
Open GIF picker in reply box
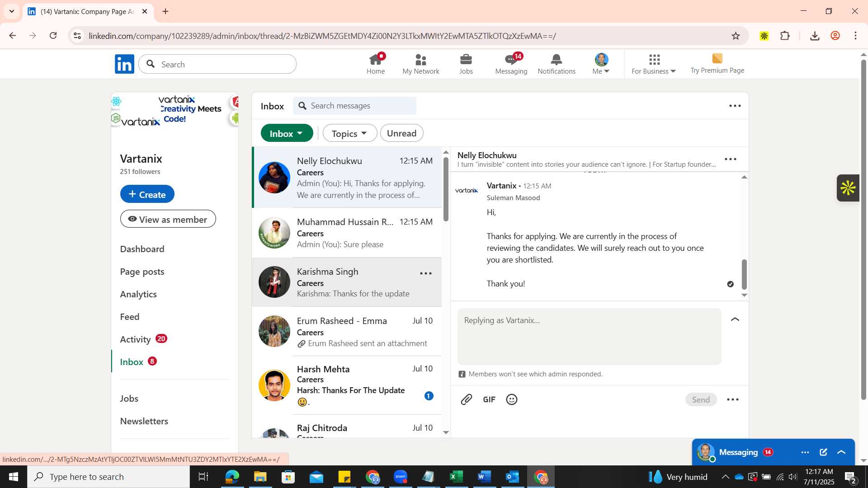click(x=489, y=399)
